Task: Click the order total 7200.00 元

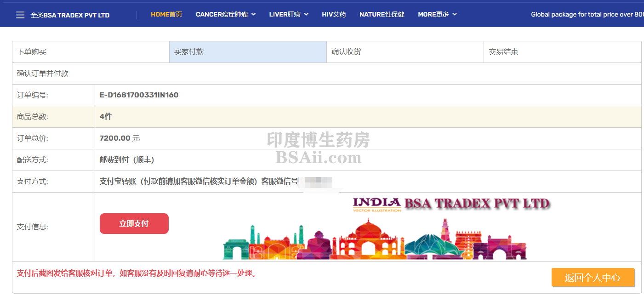Action: [120, 138]
